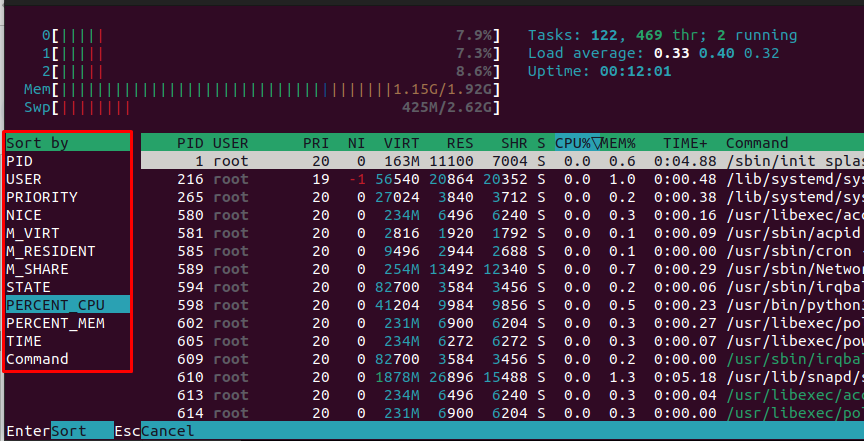Screen dimensions: 864x441
Task: Choose STATE in the sort list
Action: 28,287
